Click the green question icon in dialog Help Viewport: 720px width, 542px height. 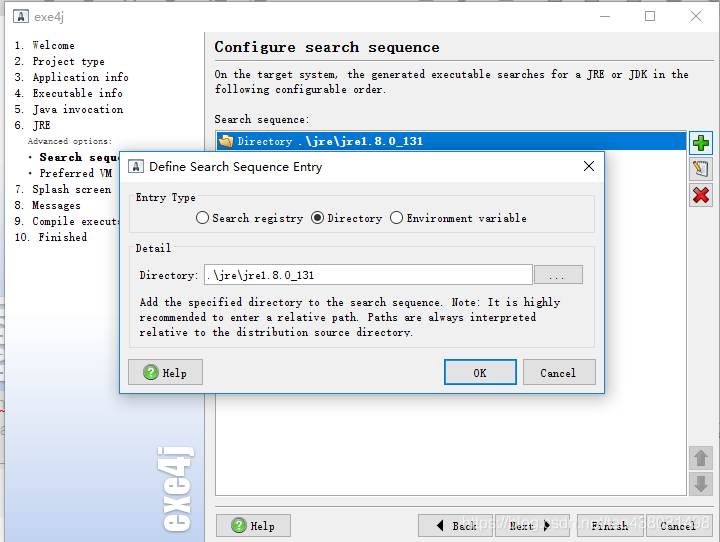(151, 373)
